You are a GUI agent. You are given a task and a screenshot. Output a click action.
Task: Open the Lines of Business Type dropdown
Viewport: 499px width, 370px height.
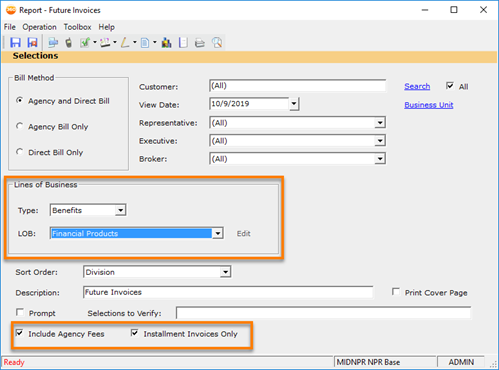click(x=120, y=210)
